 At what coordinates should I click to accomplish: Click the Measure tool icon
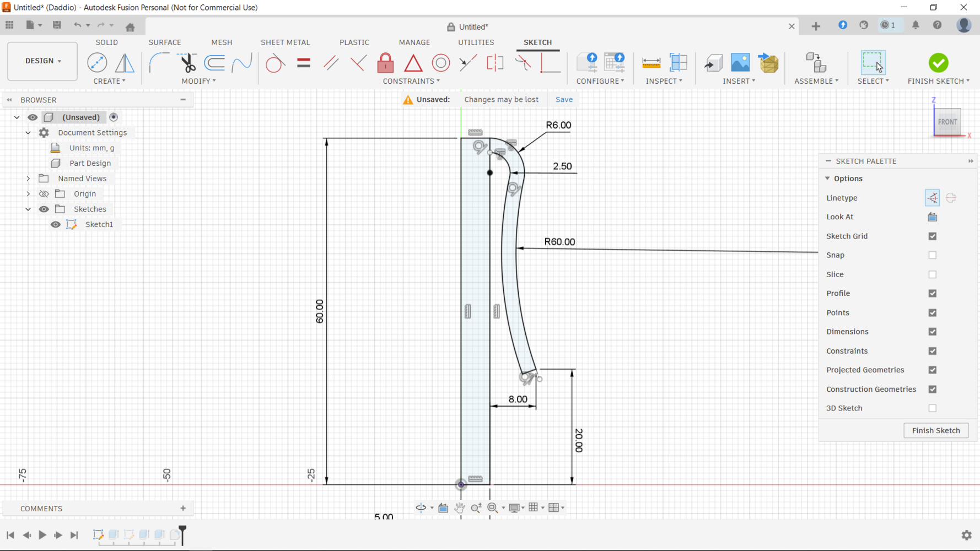(651, 63)
